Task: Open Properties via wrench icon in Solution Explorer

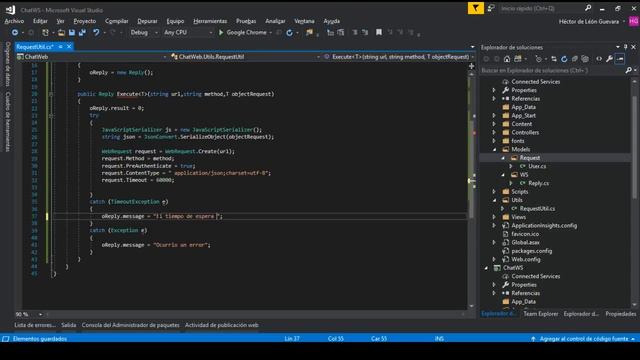Action: click(609, 59)
